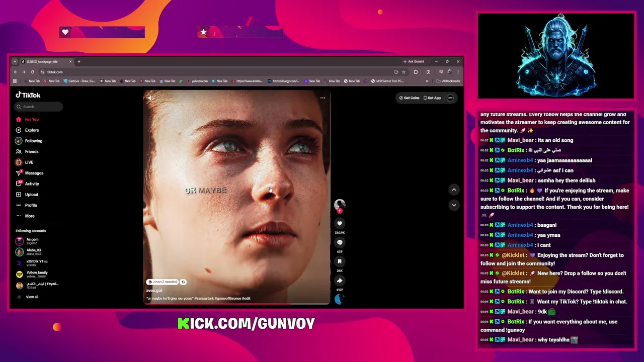Seek the video progress bar
The image size is (644, 362).
(237, 304)
